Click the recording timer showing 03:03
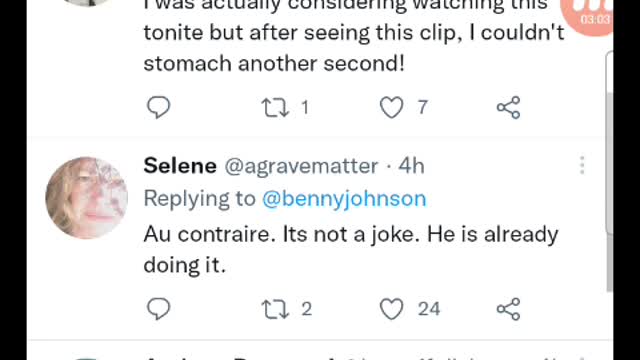The image size is (640, 360). coord(595,19)
